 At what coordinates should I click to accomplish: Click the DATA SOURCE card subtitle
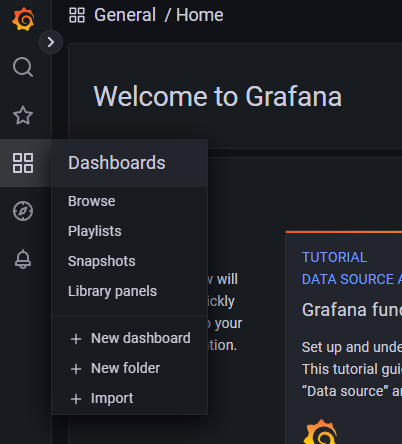[x=352, y=279]
